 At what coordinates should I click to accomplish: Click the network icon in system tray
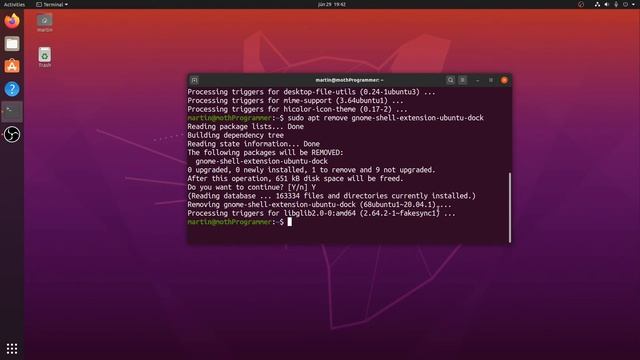[x=597, y=4]
